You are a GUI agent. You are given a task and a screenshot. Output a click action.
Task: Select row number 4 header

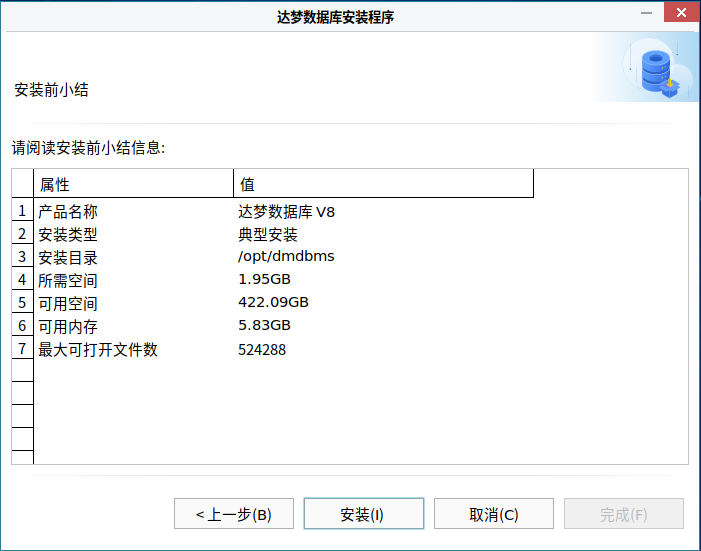coord(22,280)
